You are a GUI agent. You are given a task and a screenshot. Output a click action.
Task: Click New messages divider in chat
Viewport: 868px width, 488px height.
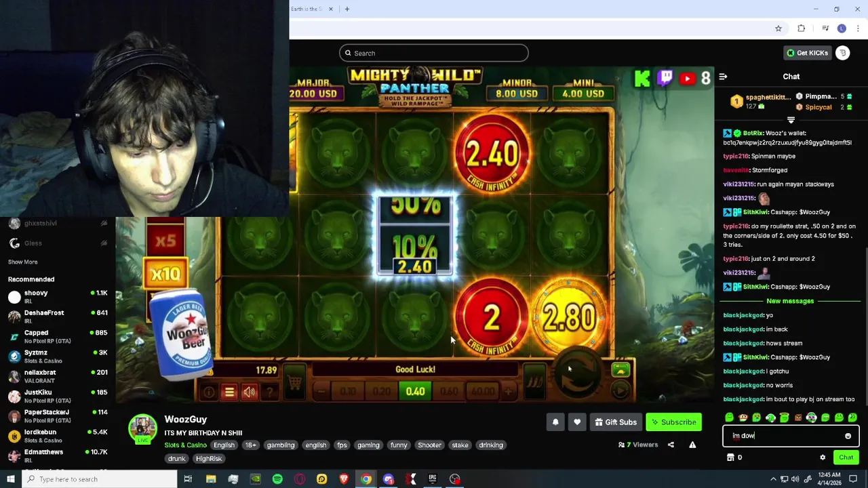[x=790, y=301]
